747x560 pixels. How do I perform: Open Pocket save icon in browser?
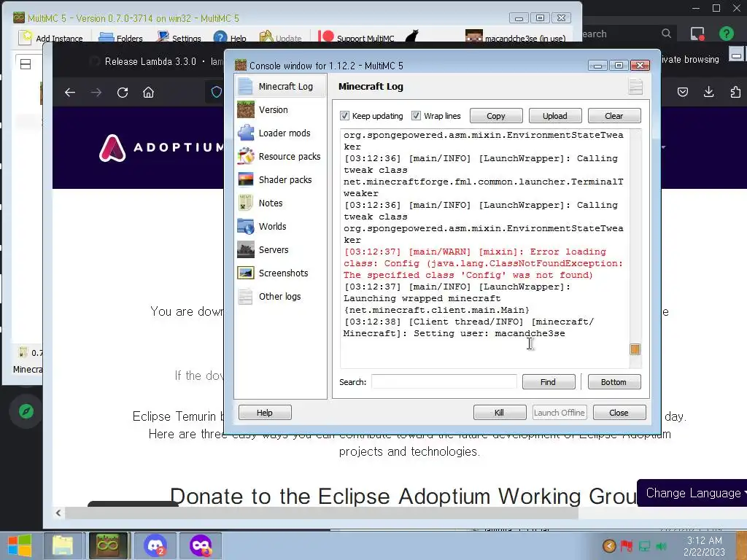683,92
